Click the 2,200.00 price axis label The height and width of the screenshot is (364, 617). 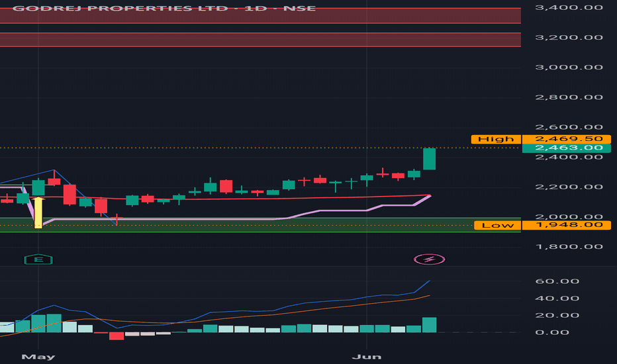pos(569,187)
